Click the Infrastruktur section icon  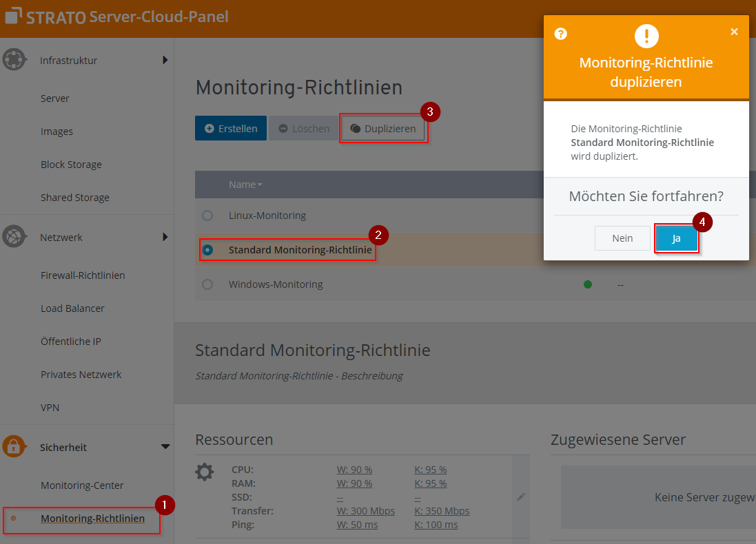14,60
